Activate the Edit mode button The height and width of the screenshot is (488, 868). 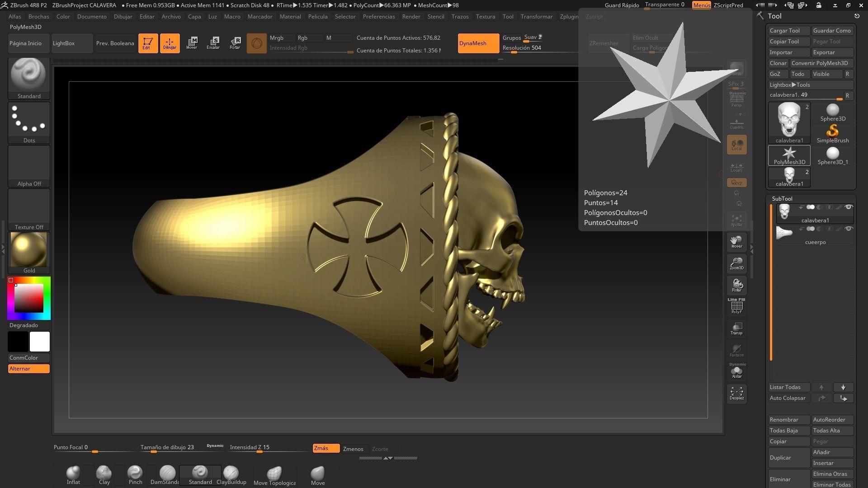148,43
